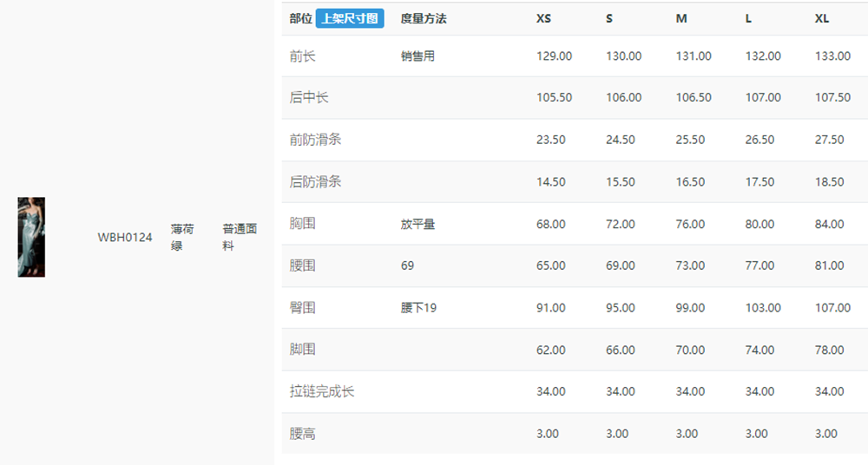
Task: Click 臀围 XL value 107.00
Action: [832, 308]
